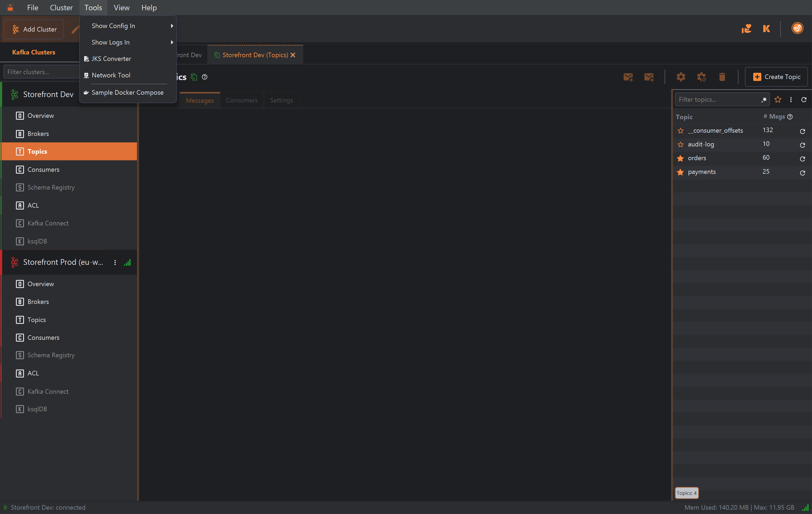812x514 pixels.
Task: Click the trash delete topic icon
Action: pyautogui.click(x=722, y=77)
